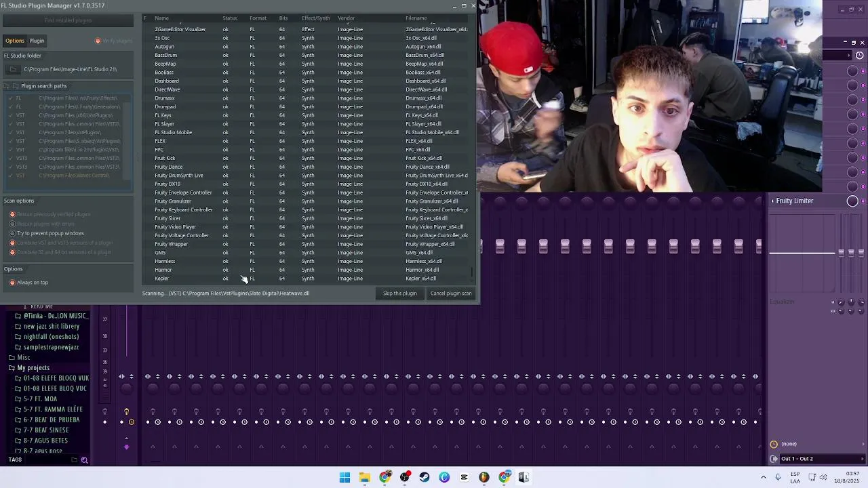Open FL Studio from the taskbar
This screenshot has width=868, height=488.
(484, 477)
